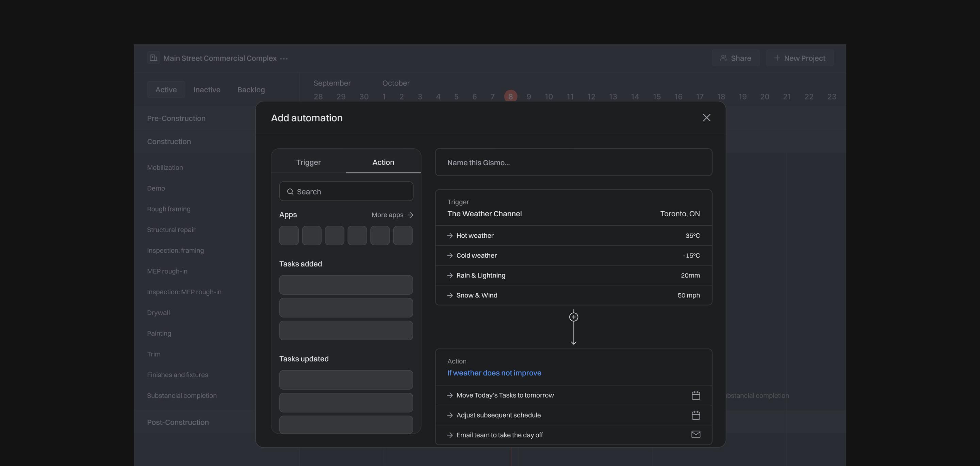Click calendar icon for Adjust subsequent schedule
This screenshot has height=466, width=980.
coord(696,415)
